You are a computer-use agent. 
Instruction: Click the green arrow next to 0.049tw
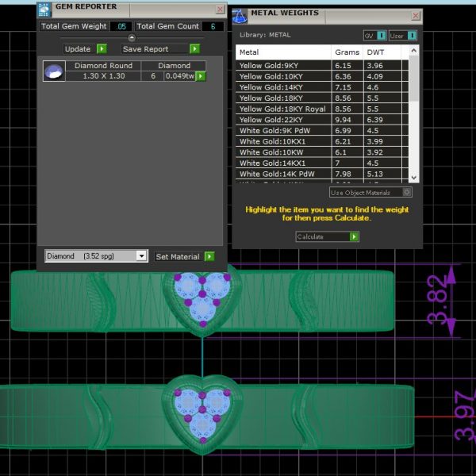(x=201, y=76)
